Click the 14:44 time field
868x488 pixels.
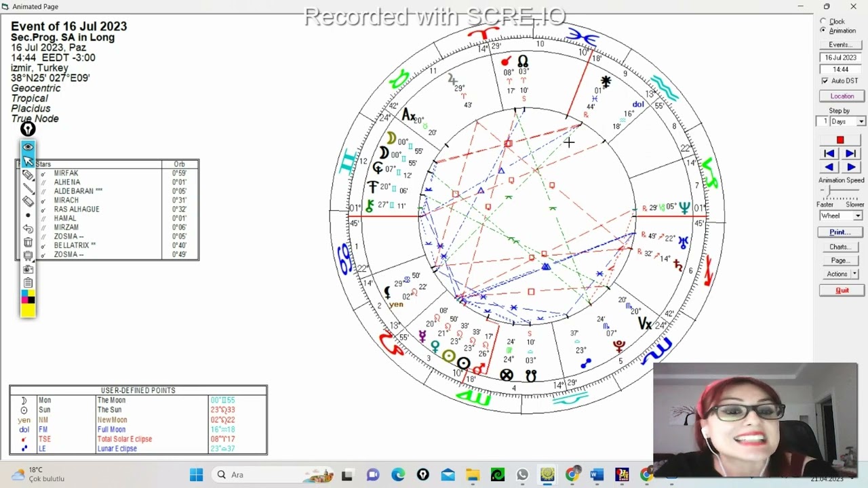pos(841,69)
